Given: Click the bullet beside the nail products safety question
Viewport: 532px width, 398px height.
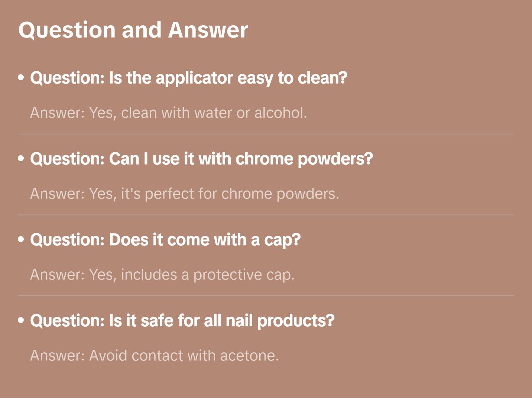Looking at the screenshot, I should (x=21, y=320).
